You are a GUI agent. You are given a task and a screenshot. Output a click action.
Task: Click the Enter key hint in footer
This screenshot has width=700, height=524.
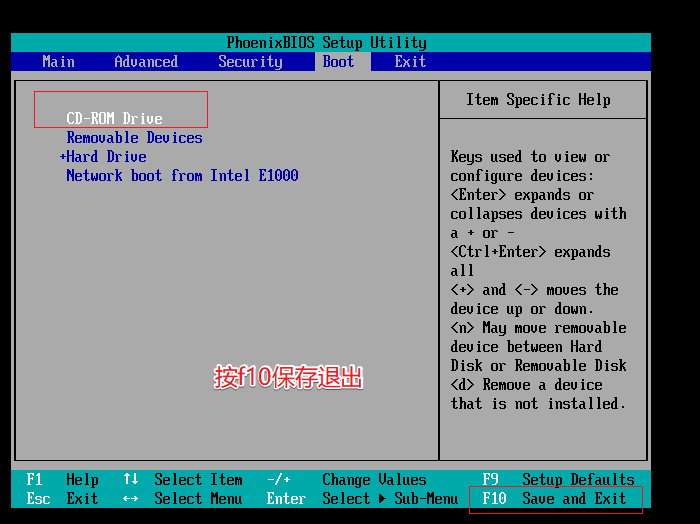[x=286, y=499]
